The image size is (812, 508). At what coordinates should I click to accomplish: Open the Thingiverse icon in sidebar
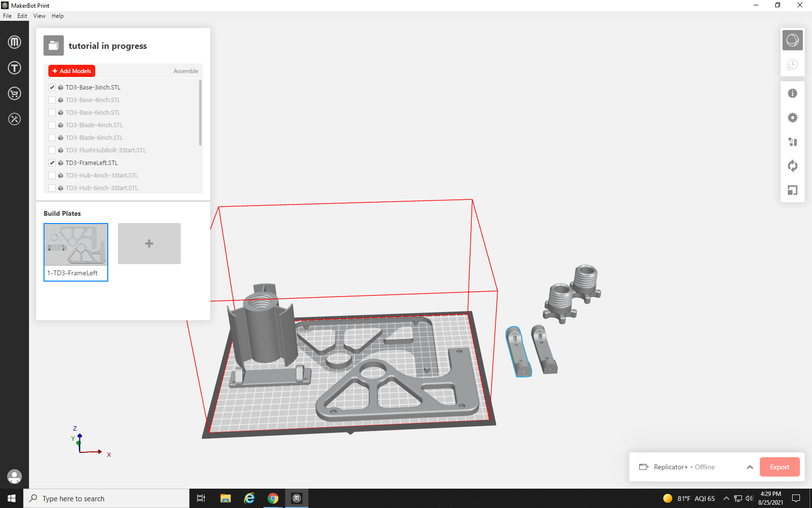[14, 68]
